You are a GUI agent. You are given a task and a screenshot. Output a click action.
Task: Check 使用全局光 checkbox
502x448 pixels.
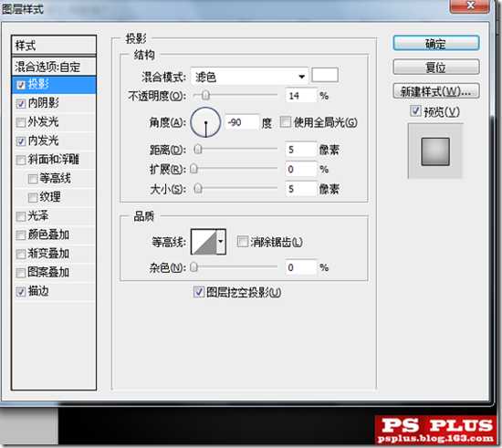(x=286, y=122)
